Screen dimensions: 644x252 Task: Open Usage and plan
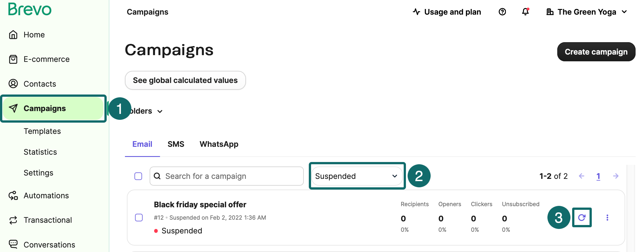click(447, 12)
